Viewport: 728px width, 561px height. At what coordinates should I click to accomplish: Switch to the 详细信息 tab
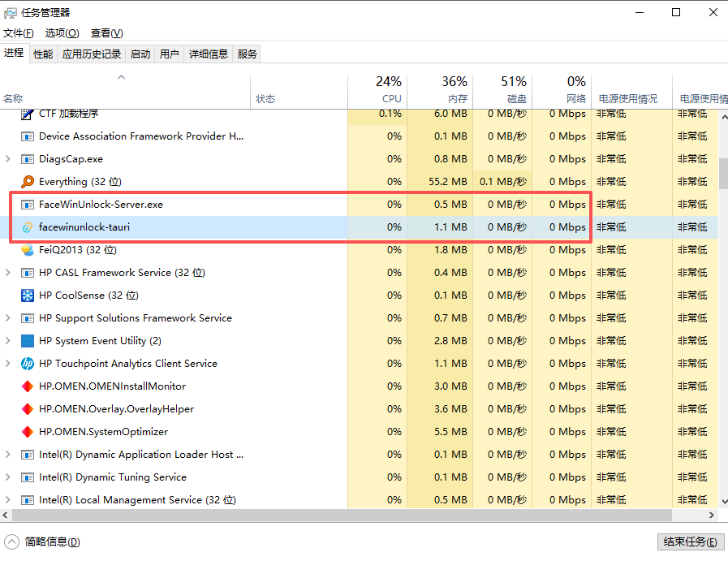(x=209, y=54)
